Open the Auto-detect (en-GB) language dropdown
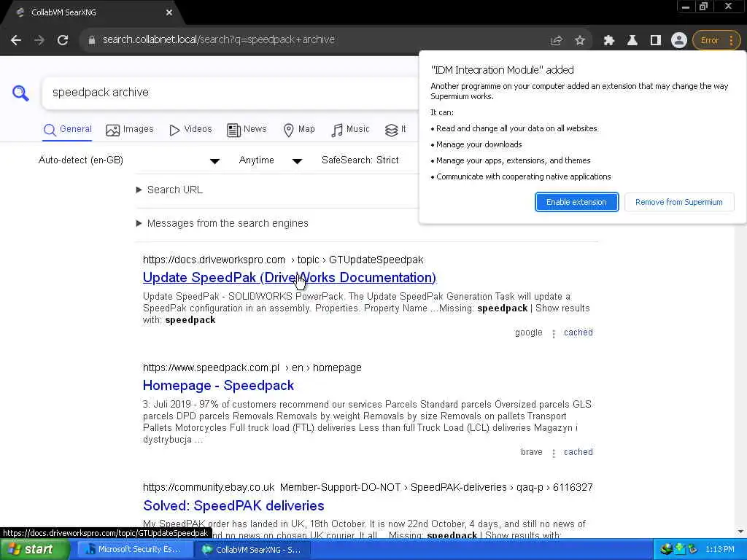Image resolution: width=747 pixels, height=560 pixels. tap(128, 160)
